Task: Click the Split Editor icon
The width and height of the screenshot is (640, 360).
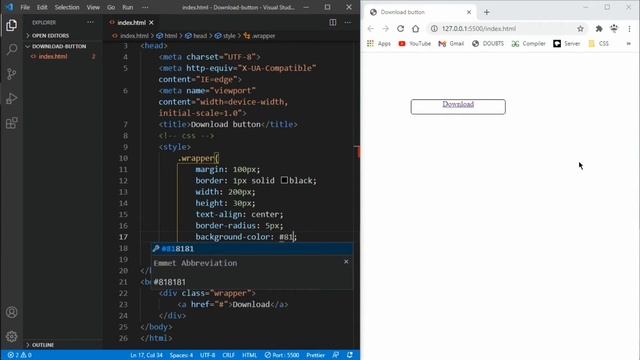Action: pos(333,22)
